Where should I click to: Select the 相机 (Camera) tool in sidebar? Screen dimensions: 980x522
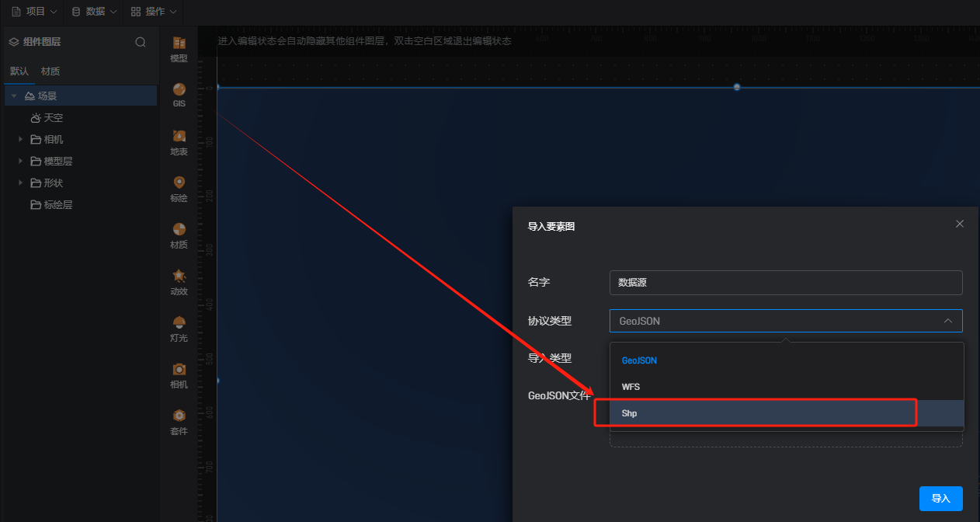(x=179, y=374)
